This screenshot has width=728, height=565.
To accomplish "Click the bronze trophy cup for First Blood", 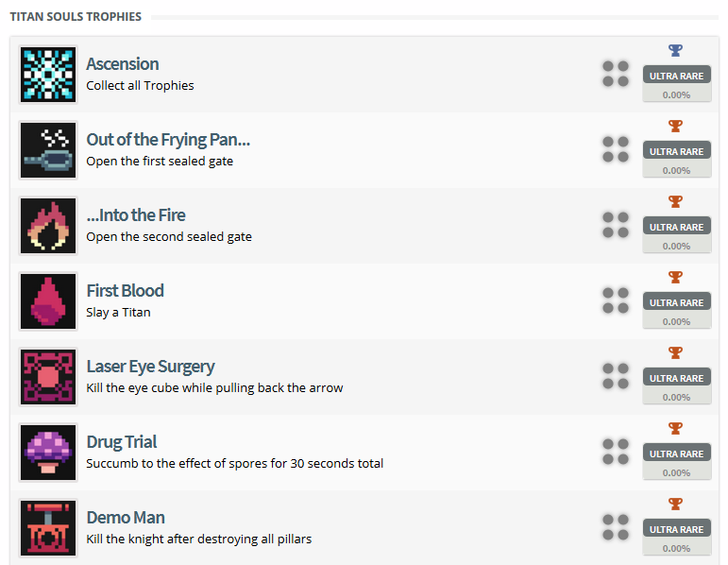I will (675, 278).
